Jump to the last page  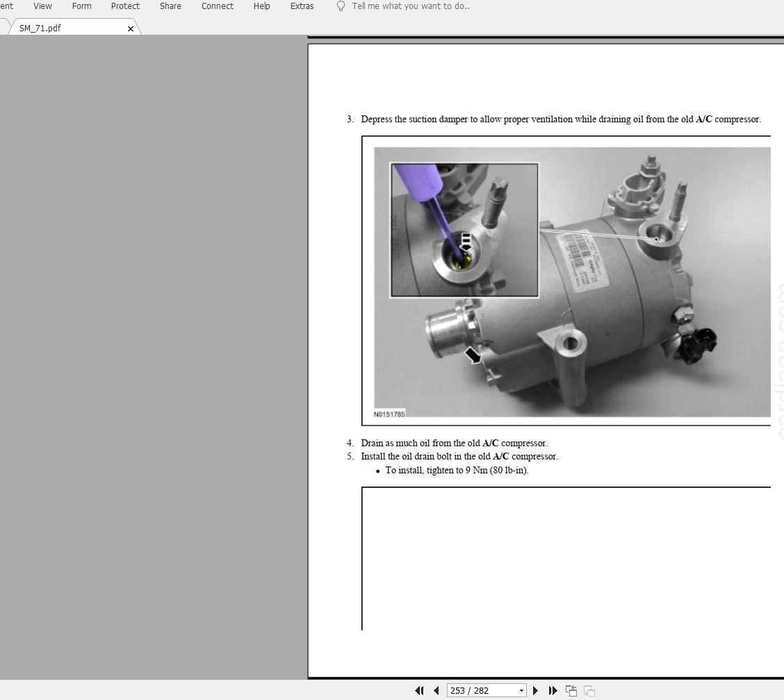(x=553, y=690)
